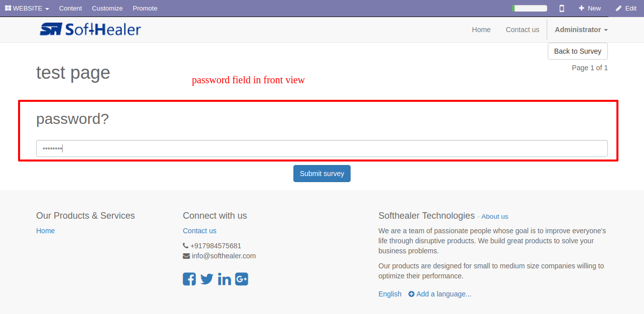This screenshot has width=644, height=314.
Task: Open Twitter social icon in footer
Action: coord(207,279)
